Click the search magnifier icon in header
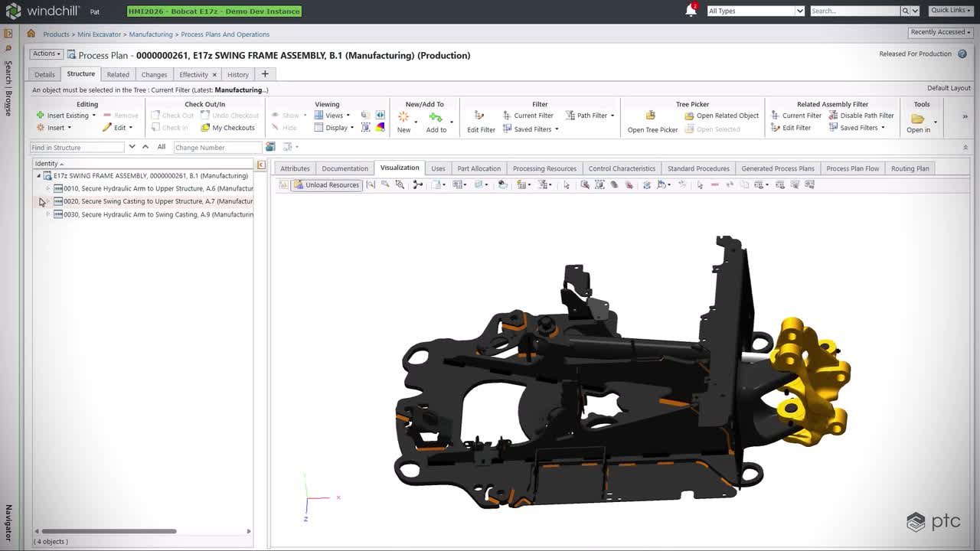Screen dimensions: 980x551 pyautogui.click(x=905, y=11)
